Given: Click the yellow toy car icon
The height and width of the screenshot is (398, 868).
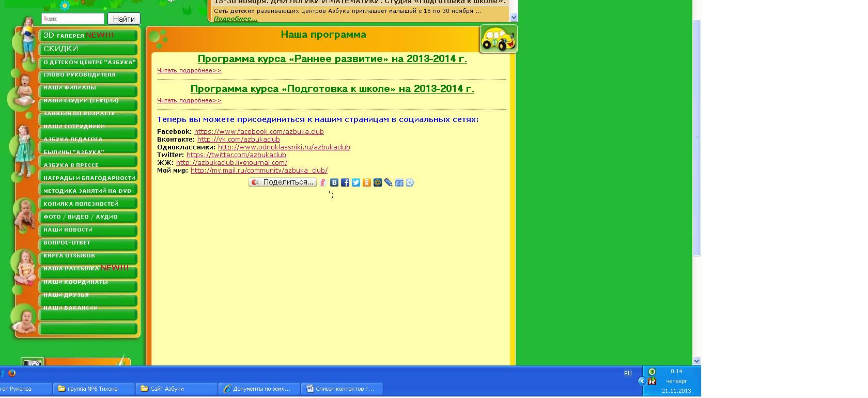Looking at the screenshot, I should coord(498,39).
